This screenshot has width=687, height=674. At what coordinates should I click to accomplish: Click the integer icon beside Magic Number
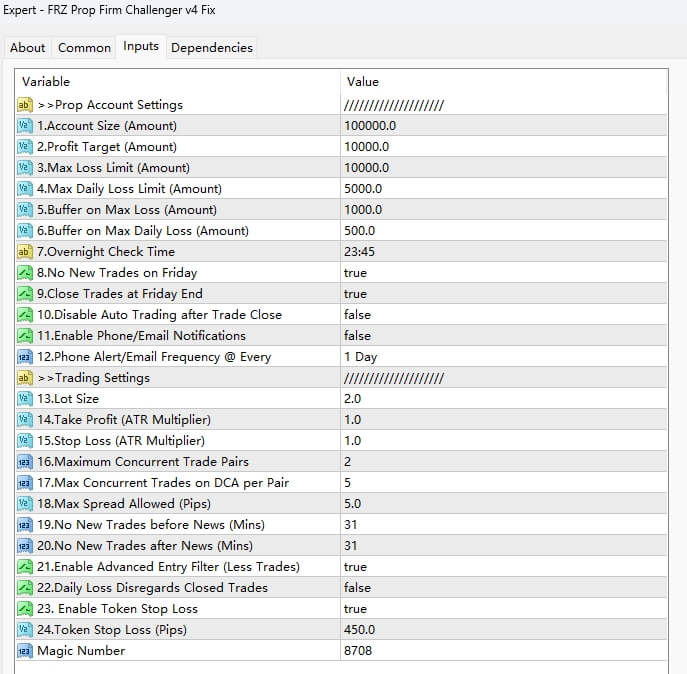coord(25,651)
